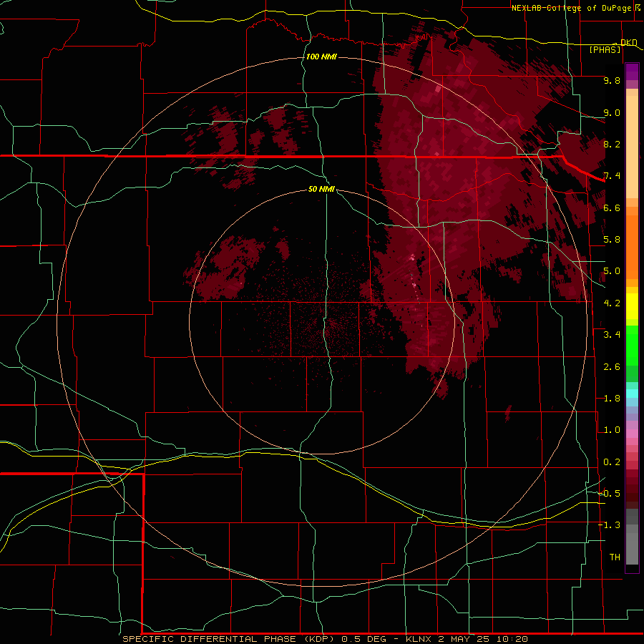
Task: Select the pink swatch beside 1.0
Action: pyautogui.click(x=632, y=434)
